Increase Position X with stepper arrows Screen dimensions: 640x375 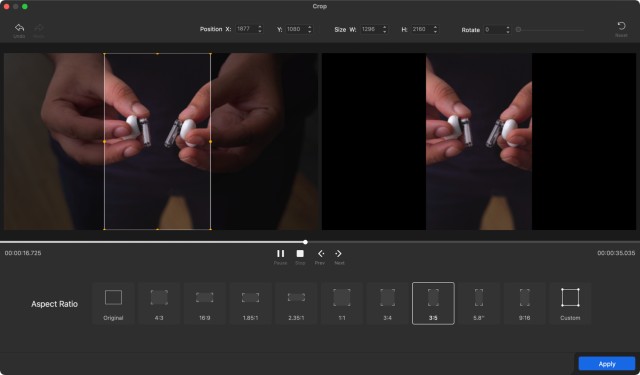[260, 29]
